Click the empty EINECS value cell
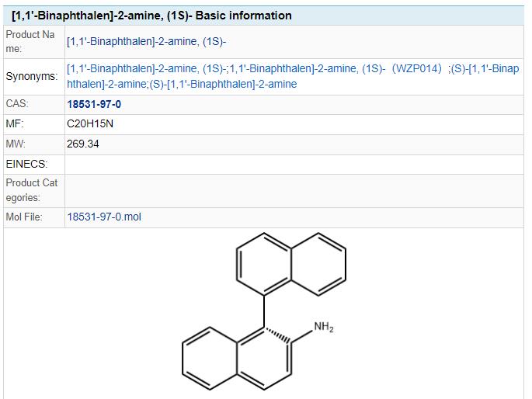 [294, 165]
